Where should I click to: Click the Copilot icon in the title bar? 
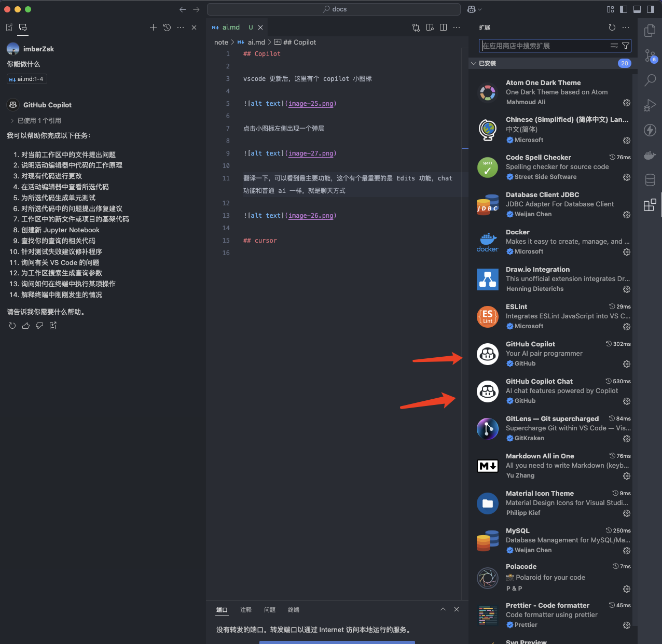471,9
